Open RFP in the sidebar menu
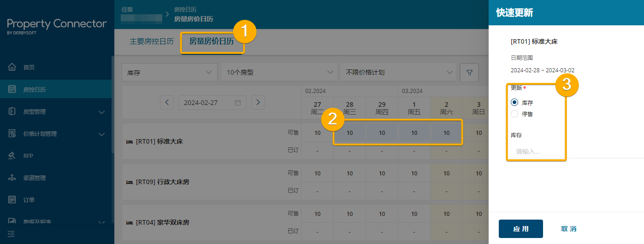 pyautogui.click(x=28, y=156)
